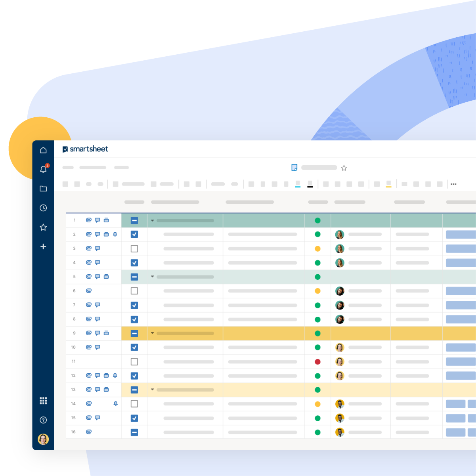Viewport: 476px width, 476px height.
Task: Open notifications bell in sidebar
Action: 44,169
